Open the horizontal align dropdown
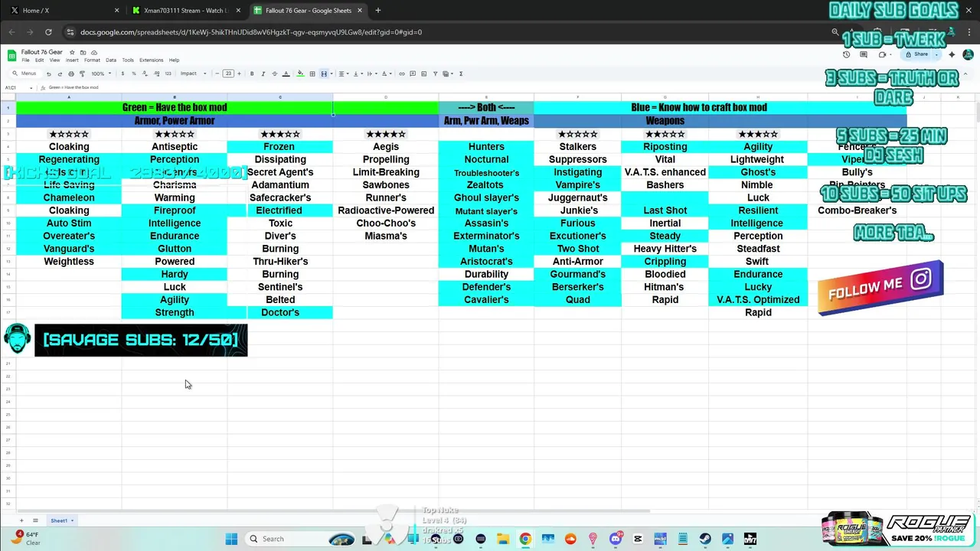 344,73
